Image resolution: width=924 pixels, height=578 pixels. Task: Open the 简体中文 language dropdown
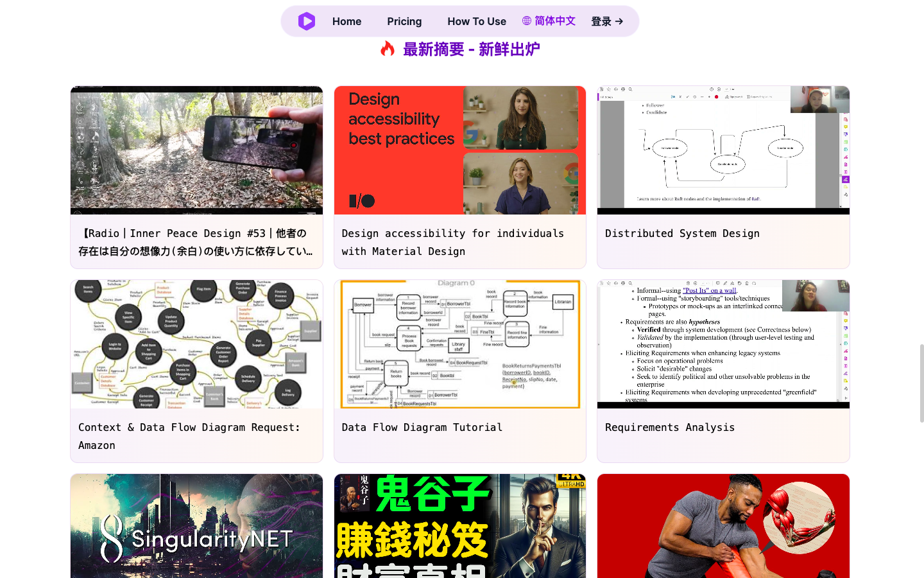(549, 21)
